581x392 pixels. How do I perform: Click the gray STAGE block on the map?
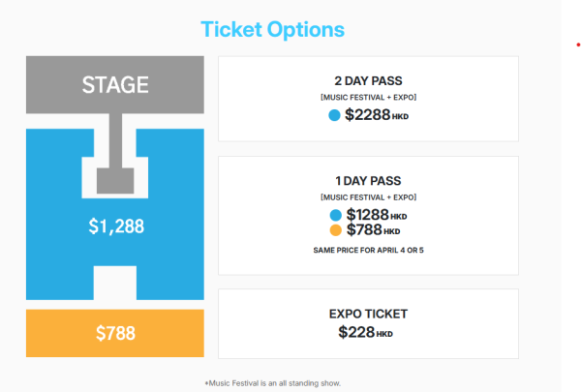tap(114, 84)
